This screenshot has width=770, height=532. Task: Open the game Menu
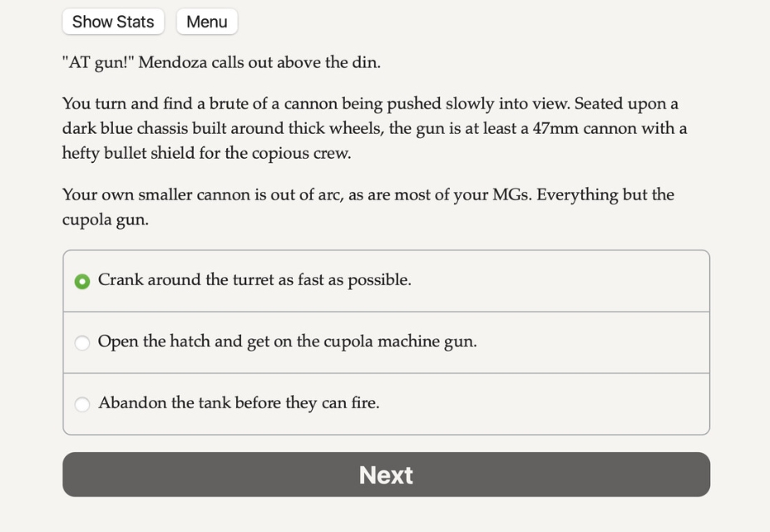coord(207,22)
